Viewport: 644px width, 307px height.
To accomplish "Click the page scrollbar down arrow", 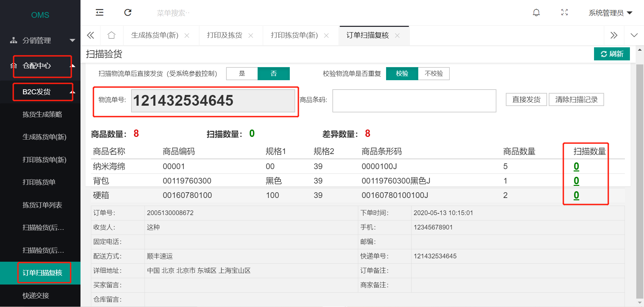I will (x=640, y=302).
